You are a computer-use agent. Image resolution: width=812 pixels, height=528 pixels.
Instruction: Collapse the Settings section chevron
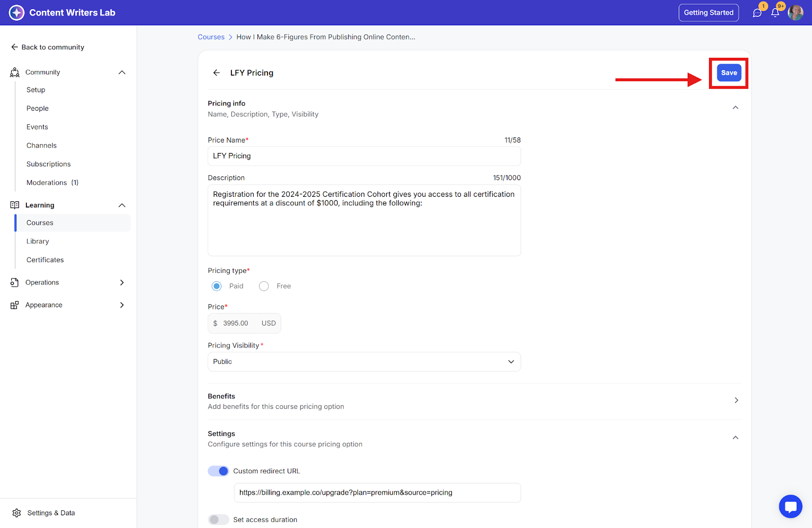point(735,438)
